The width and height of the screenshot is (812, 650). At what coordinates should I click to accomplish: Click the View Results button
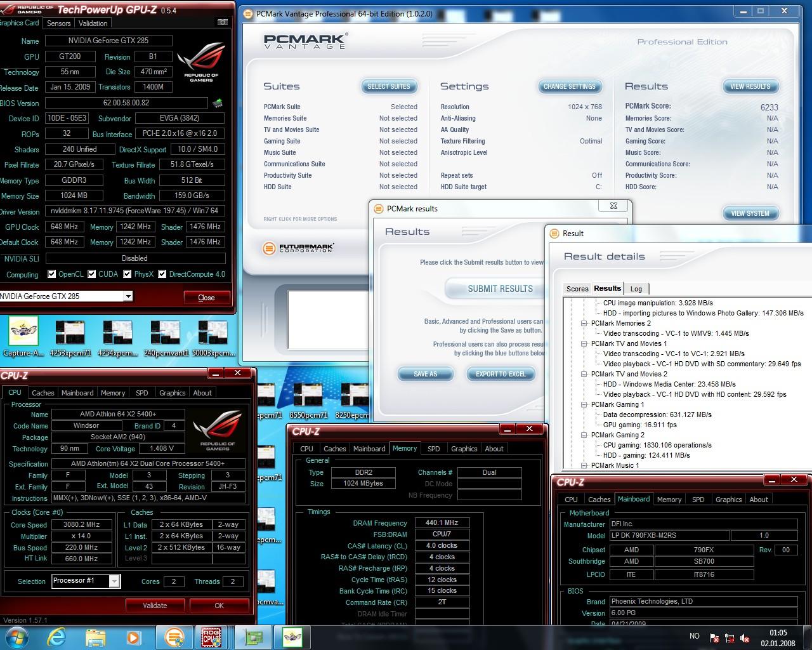click(x=750, y=86)
